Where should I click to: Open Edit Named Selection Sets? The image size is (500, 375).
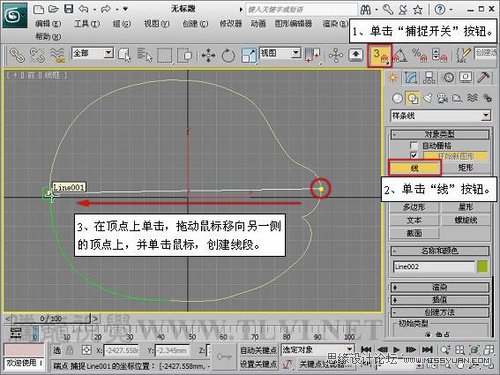(463, 55)
